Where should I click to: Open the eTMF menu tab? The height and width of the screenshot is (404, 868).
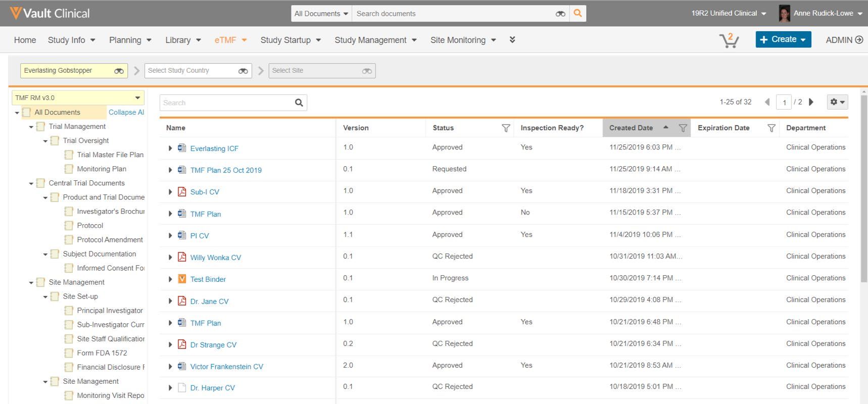pyautogui.click(x=230, y=40)
